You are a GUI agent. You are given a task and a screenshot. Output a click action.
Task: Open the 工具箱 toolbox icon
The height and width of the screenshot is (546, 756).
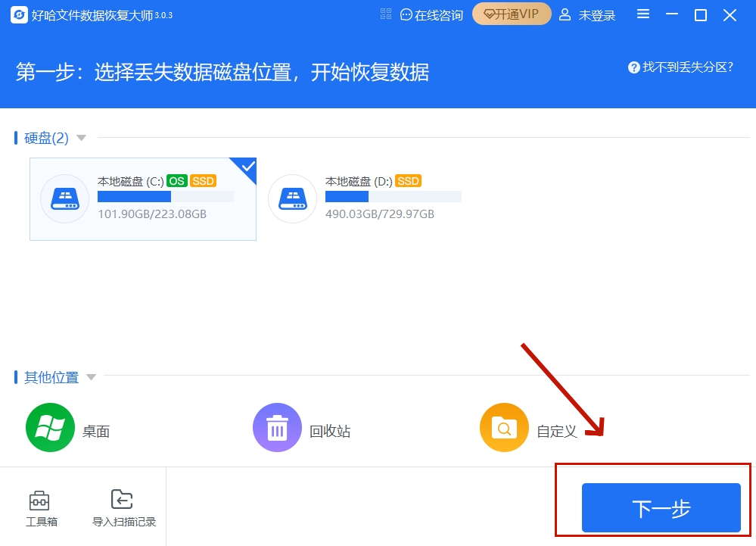click(x=39, y=505)
